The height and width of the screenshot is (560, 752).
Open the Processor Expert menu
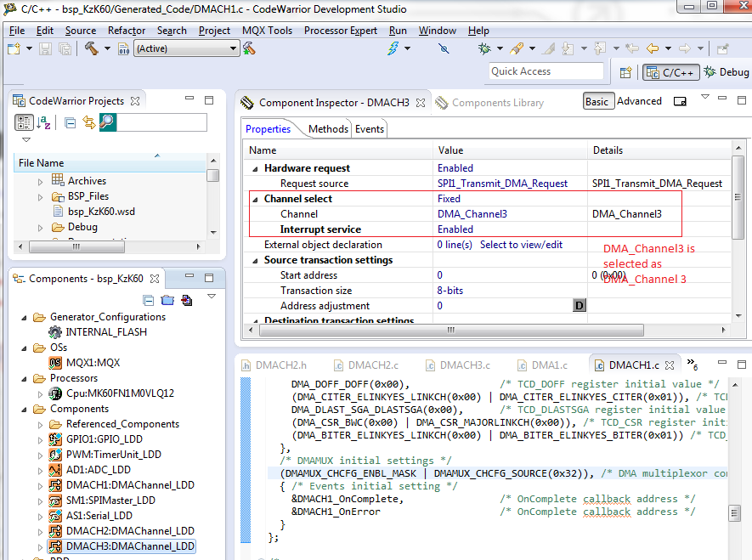point(340,30)
